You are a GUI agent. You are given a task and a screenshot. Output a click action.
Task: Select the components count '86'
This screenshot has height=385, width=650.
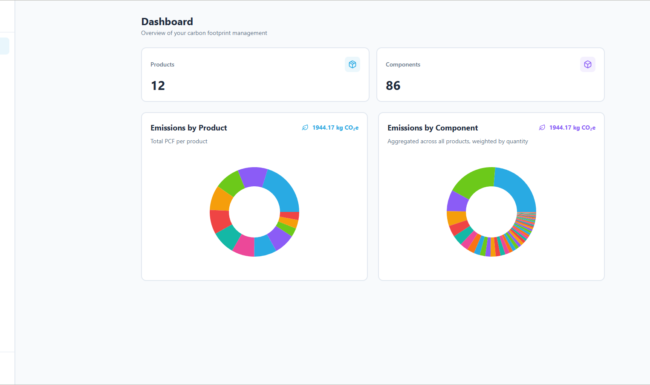[x=393, y=86]
